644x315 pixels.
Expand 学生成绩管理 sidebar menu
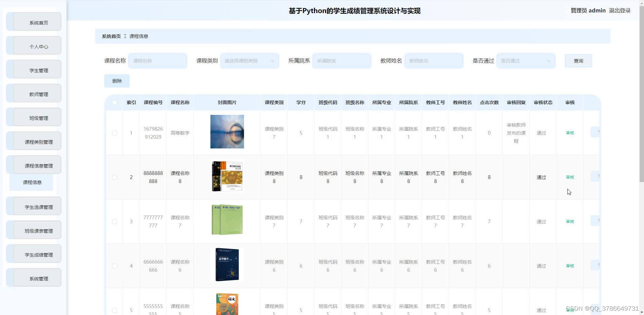pyautogui.click(x=34, y=254)
